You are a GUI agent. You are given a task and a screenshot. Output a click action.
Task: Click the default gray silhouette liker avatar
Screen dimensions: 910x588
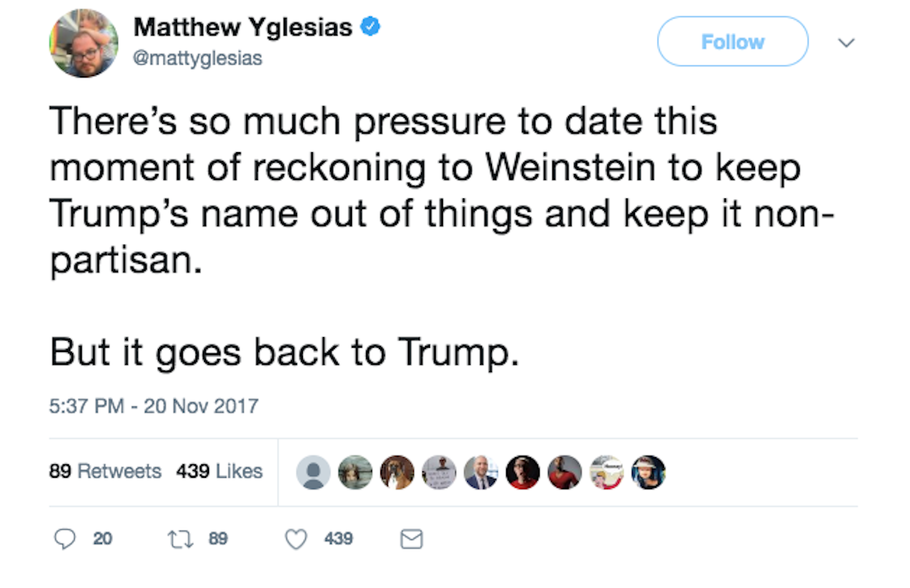(313, 472)
